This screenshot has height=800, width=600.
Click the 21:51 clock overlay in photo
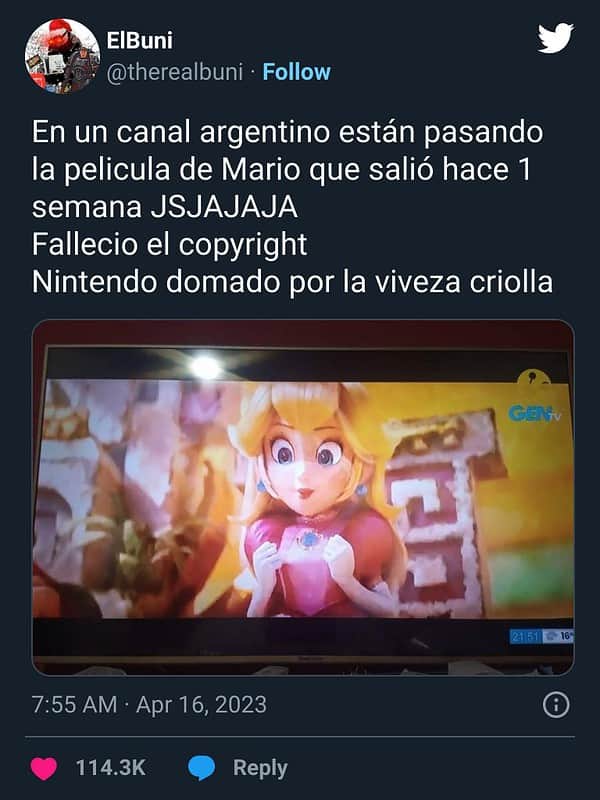point(526,636)
